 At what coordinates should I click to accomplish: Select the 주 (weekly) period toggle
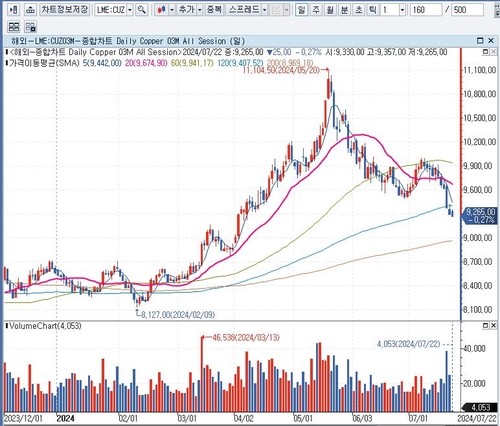[316, 10]
